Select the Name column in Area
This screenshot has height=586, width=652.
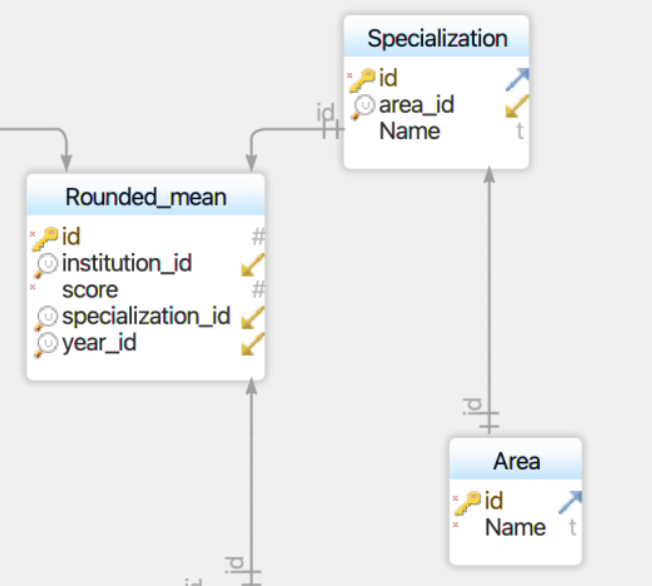(515, 527)
